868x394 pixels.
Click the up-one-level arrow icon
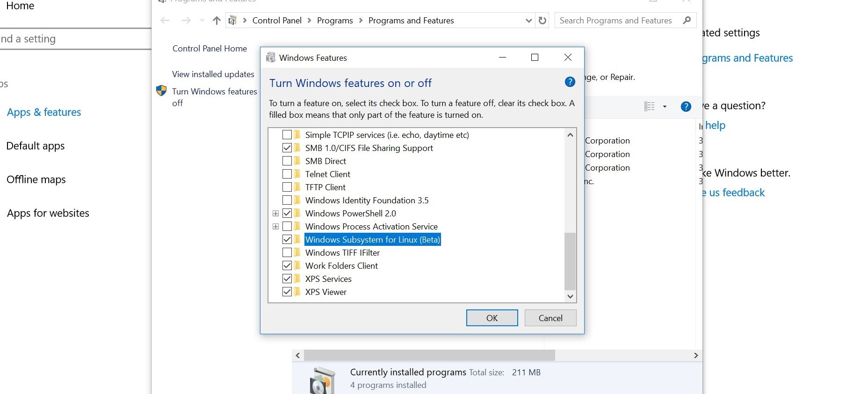coord(217,21)
